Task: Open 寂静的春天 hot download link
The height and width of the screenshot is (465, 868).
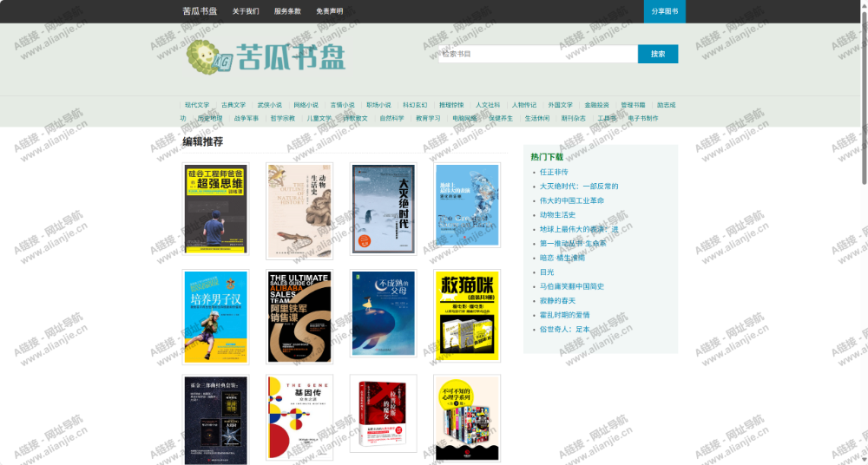Action: (x=557, y=300)
